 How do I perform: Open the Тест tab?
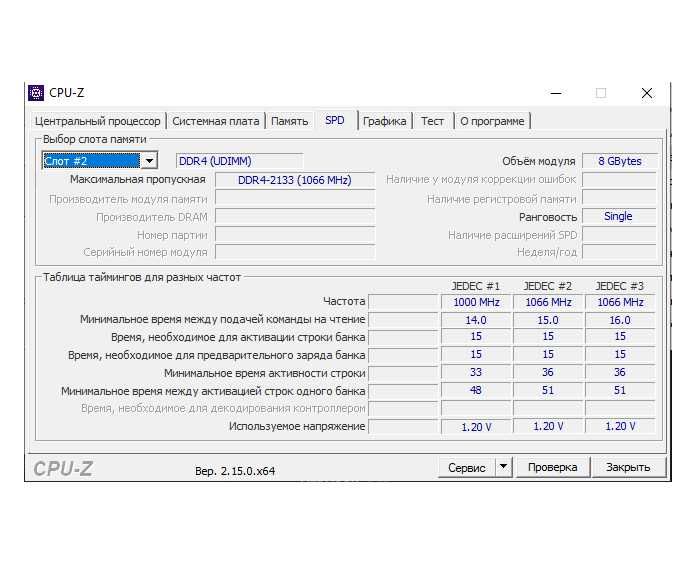click(x=432, y=121)
